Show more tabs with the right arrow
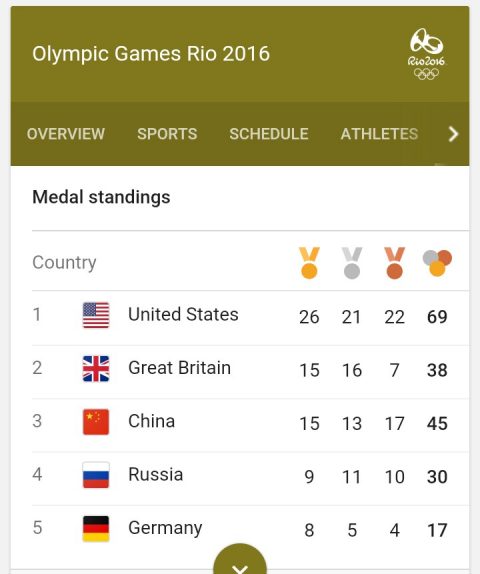480x574 pixels. pos(453,134)
